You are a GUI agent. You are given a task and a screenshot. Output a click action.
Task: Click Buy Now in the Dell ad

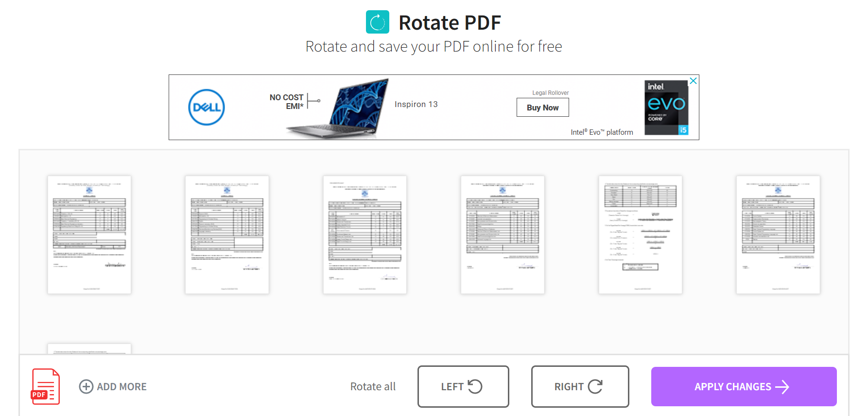[542, 108]
